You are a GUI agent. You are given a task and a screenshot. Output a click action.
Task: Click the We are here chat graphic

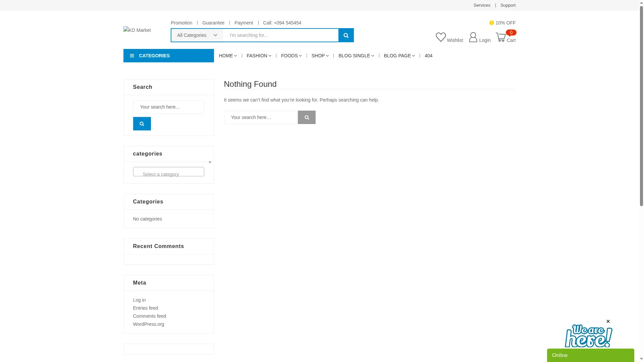point(589,336)
